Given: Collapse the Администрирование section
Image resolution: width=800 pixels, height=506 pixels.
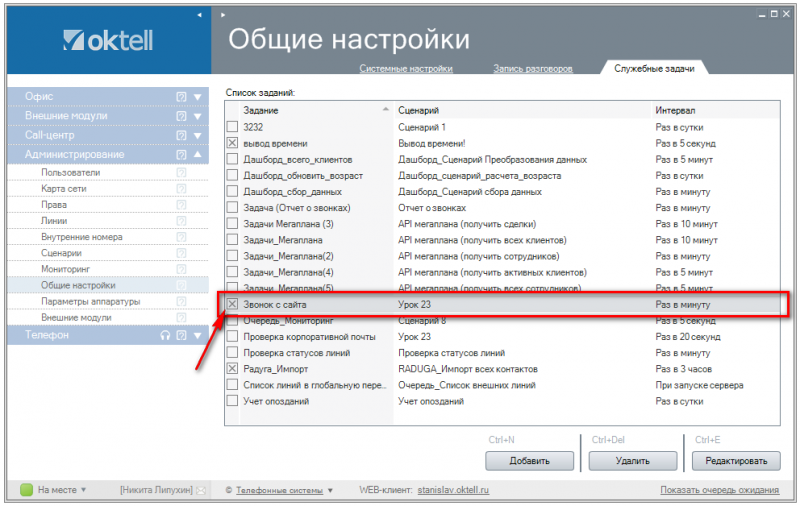Looking at the screenshot, I should (x=198, y=155).
